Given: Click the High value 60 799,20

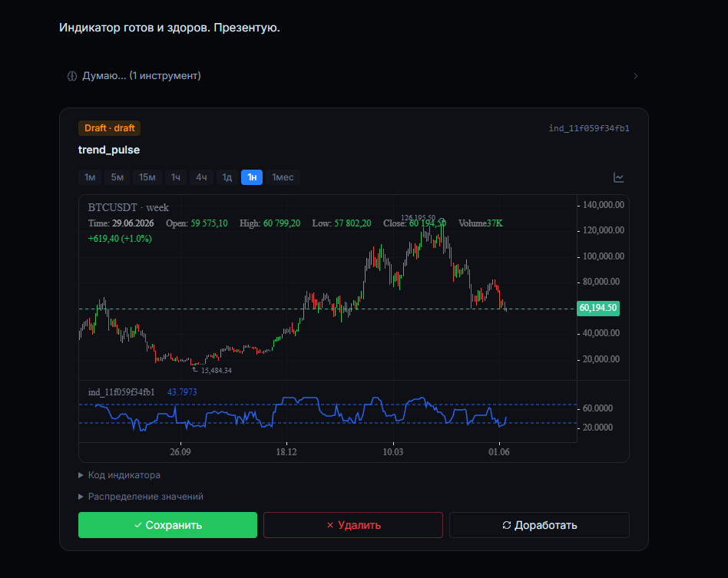Looking at the screenshot, I should pyautogui.click(x=282, y=223).
